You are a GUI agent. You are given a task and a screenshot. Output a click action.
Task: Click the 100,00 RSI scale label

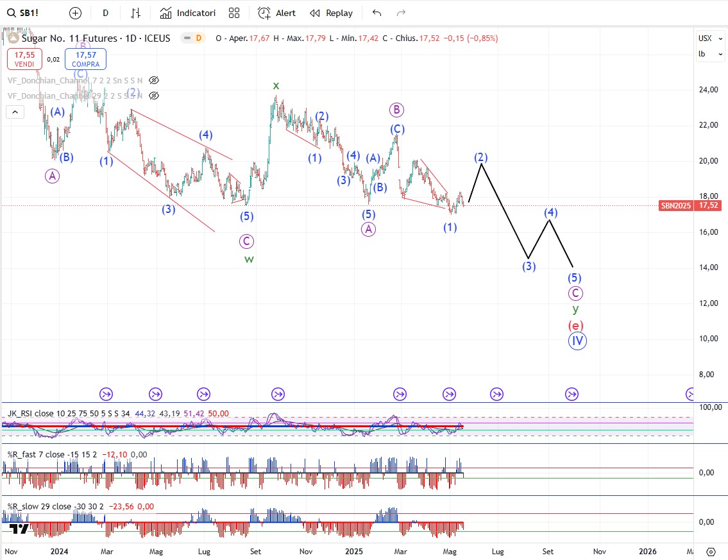(x=711, y=407)
